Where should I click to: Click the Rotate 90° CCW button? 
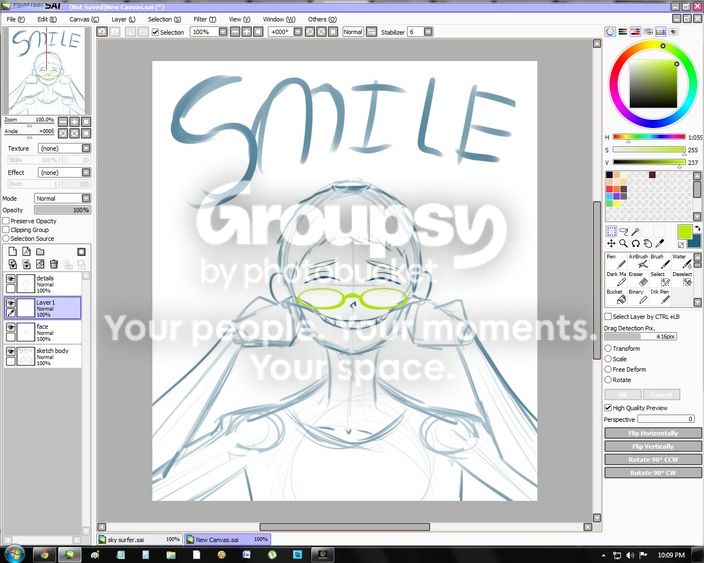point(653,459)
